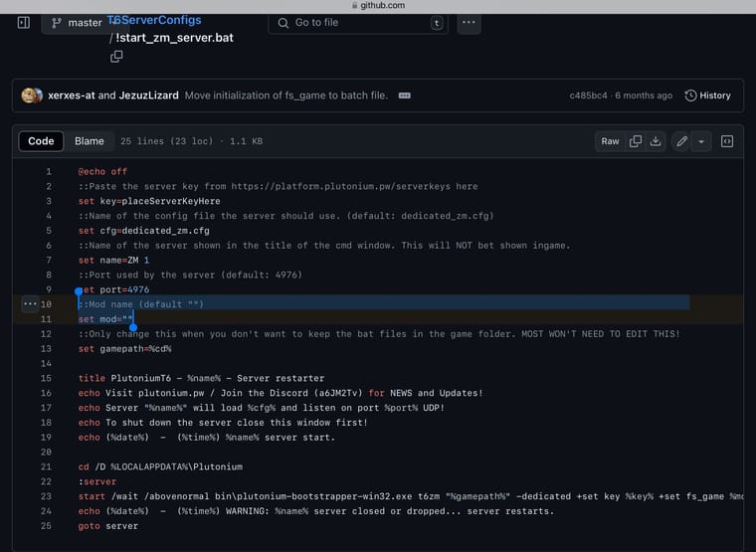This screenshot has height=552, width=756.
Task: Copy raw file contents icon
Action: click(x=636, y=141)
